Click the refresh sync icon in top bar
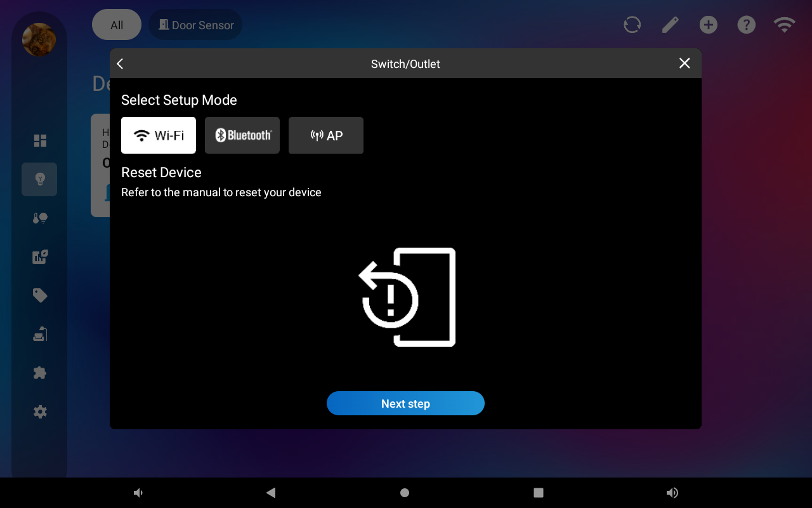Viewport: 812px width, 508px height. [x=632, y=25]
